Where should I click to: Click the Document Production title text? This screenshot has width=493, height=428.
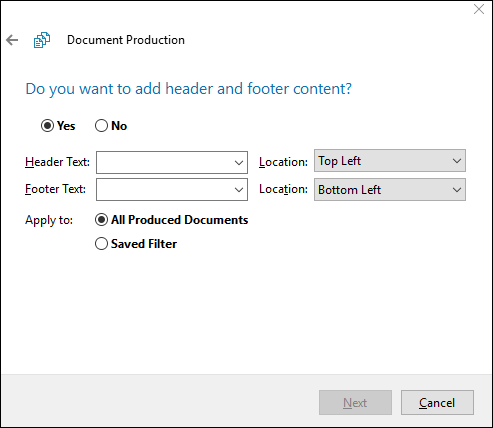tap(126, 40)
